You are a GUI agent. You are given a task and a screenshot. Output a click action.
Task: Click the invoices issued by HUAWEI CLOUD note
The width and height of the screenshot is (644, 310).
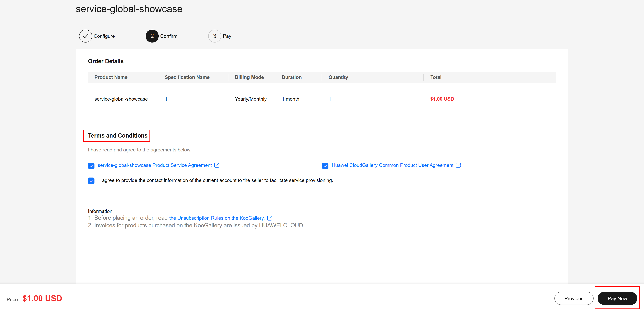click(x=196, y=225)
